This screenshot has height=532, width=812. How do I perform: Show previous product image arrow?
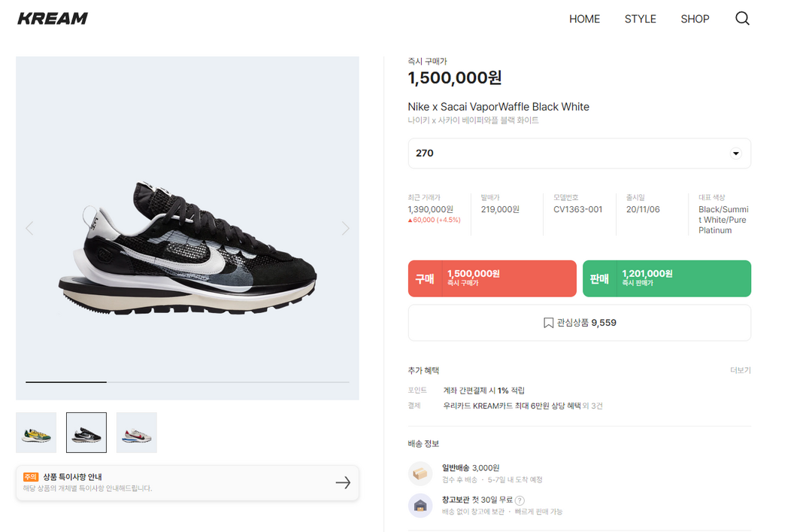point(29,228)
